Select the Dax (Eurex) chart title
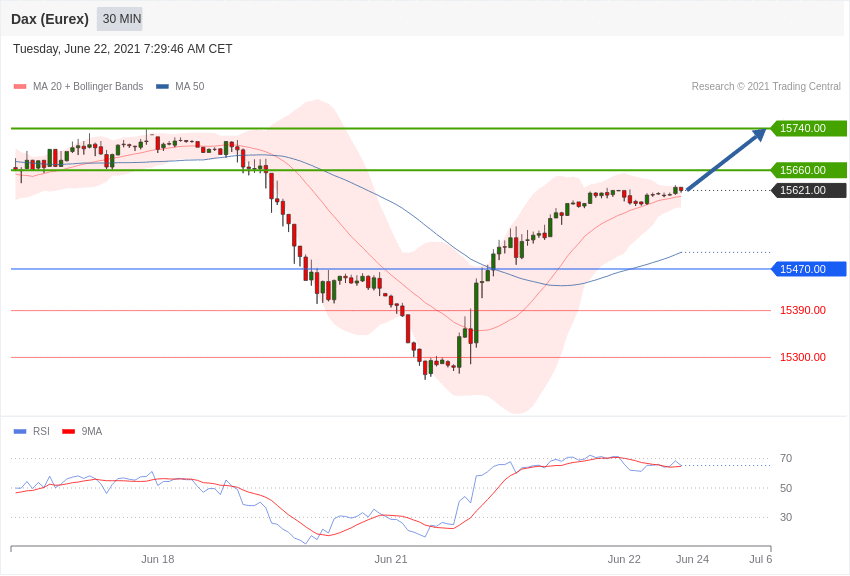The image size is (850, 576). tap(50, 19)
